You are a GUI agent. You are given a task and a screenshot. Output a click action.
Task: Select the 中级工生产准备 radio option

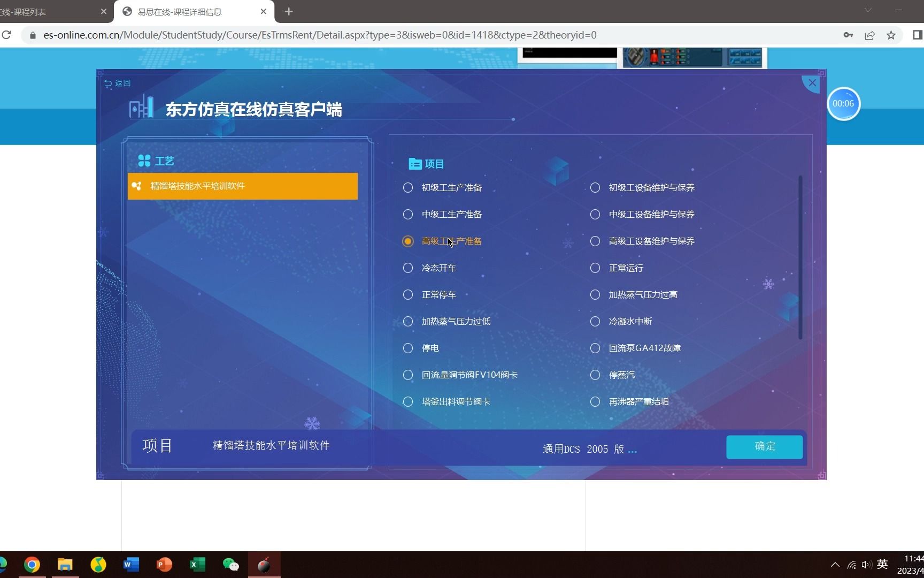pyautogui.click(x=408, y=215)
